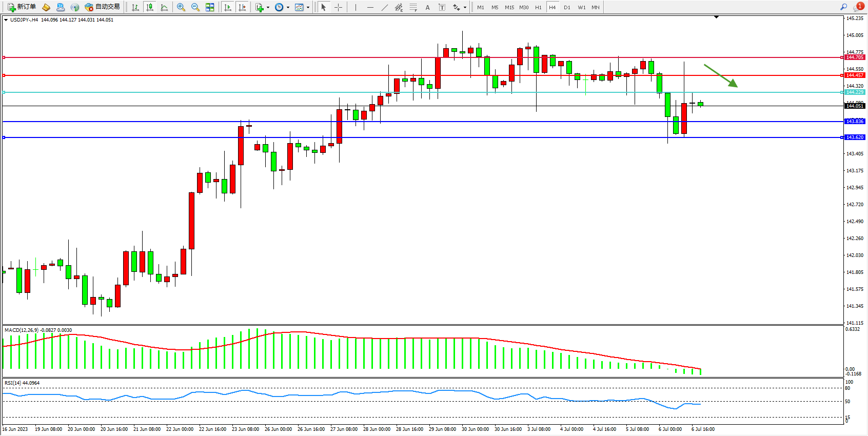
Task: Switch to the M15 timeframe
Action: [x=509, y=7]
